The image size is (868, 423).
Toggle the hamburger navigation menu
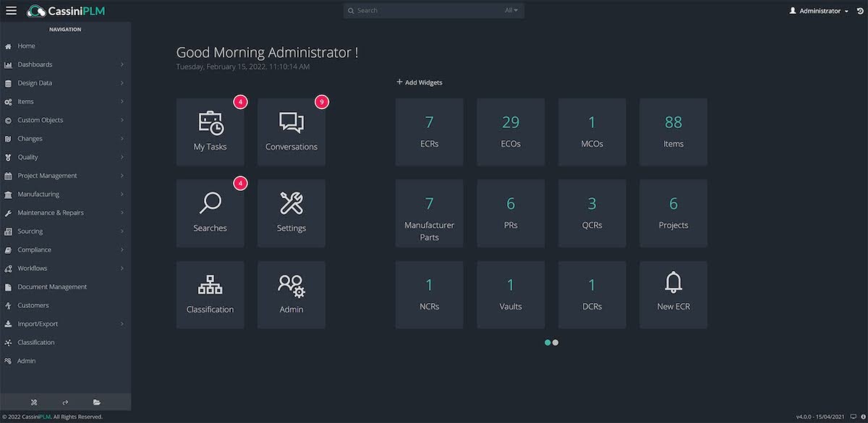[x=11, y=11]
